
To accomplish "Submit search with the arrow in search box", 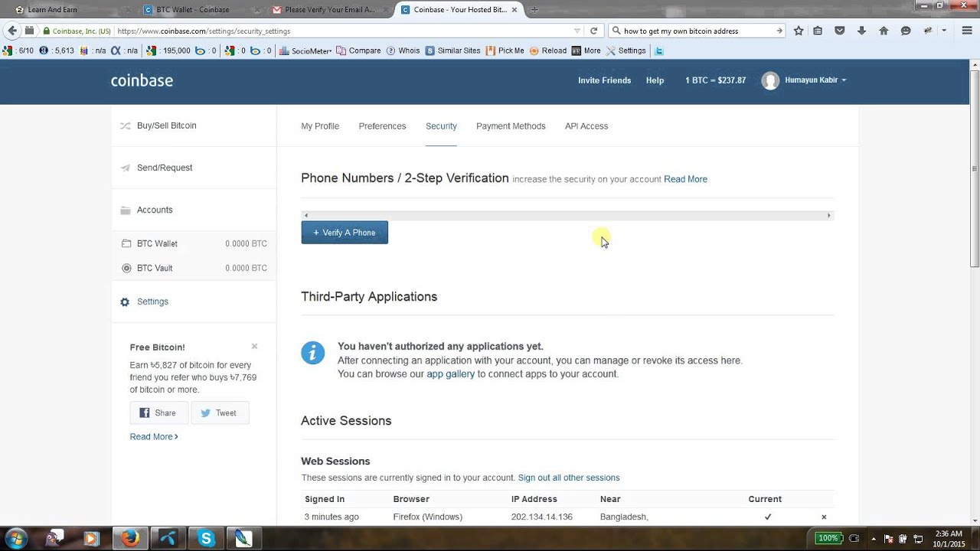I will pos(779,31).
